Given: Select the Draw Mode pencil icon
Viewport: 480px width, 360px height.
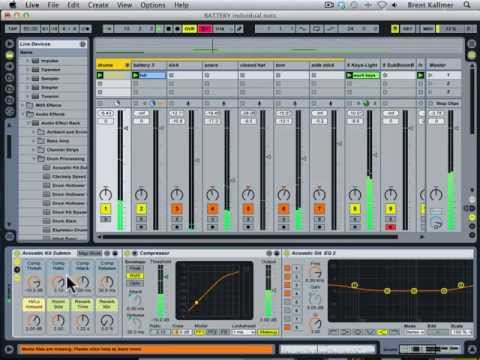Looking at the screenshot, I should click(x=240, y=29).
